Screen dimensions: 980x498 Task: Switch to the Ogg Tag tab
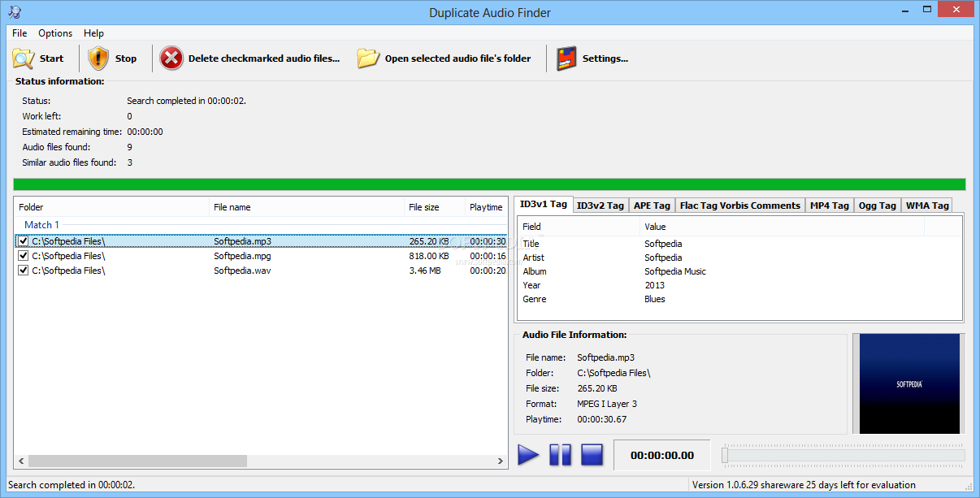(x=877, y=206)
